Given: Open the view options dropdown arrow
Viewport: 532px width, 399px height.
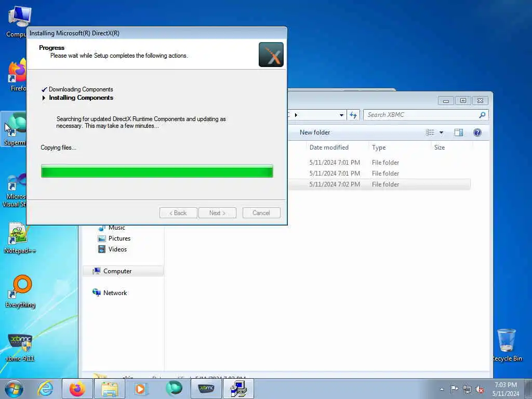Looking at the screenshot, I should 442,132.
